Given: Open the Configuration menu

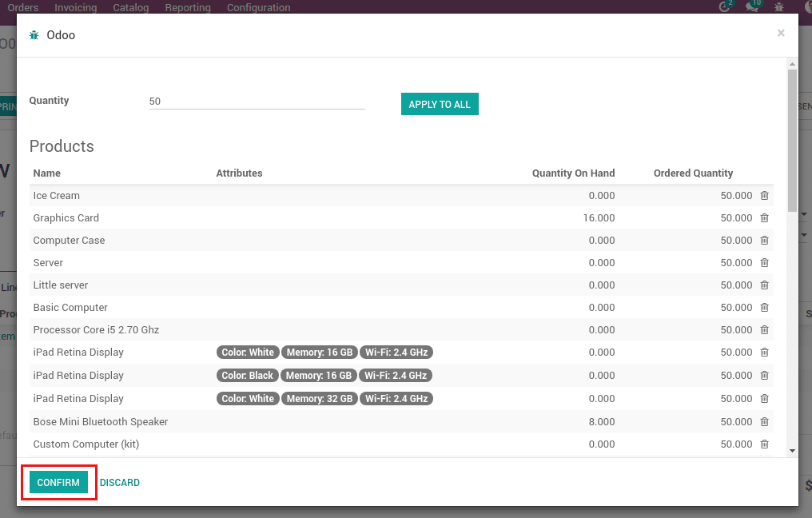Looking at the screenshot, I should [x=258, y=7].
